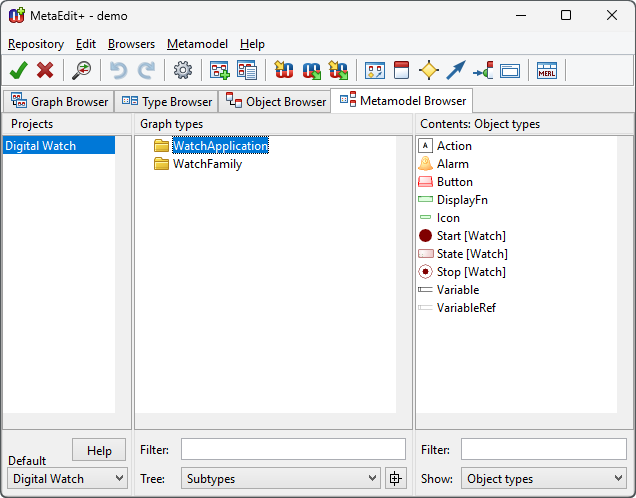This screenshot has width=636, height=498.
Task: Open the MERL generator editor icon
Action: [547, 70]
